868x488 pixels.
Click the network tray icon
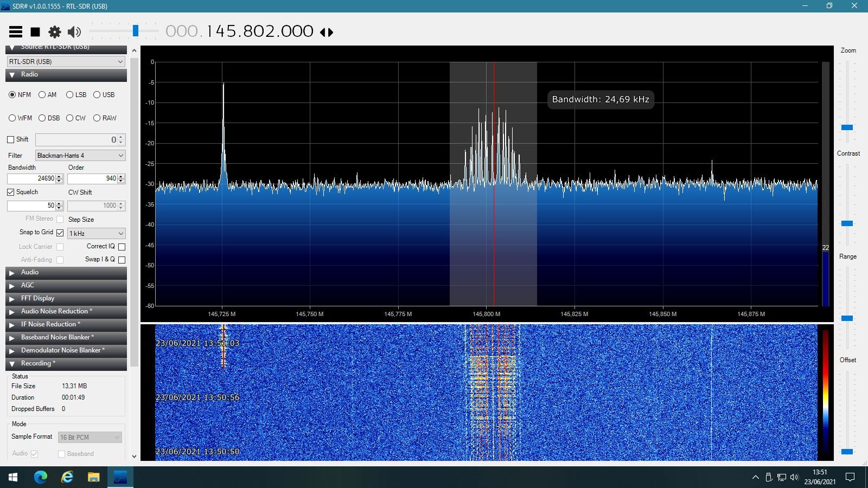[782, 477]
